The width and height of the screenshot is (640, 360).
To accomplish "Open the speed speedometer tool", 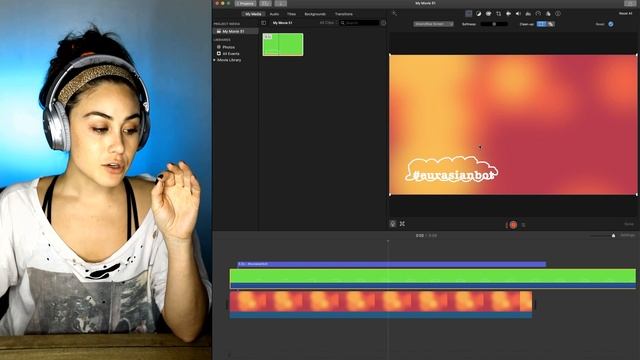I will 538,13.
